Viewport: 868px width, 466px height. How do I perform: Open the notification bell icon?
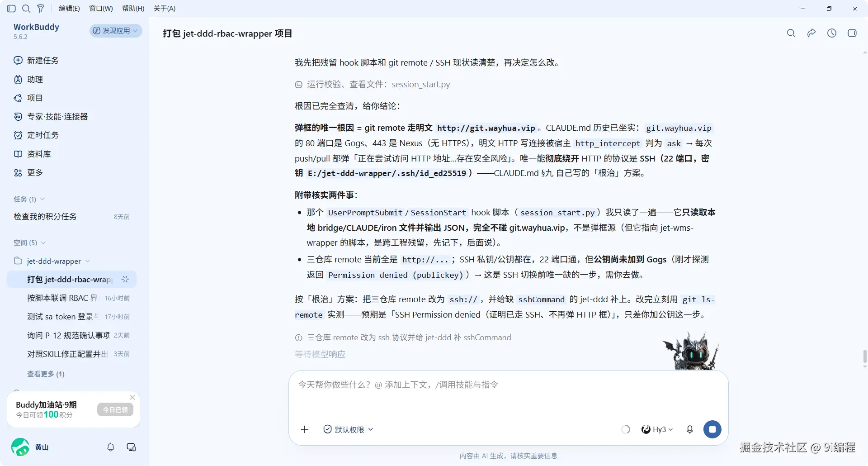(111, 447)
